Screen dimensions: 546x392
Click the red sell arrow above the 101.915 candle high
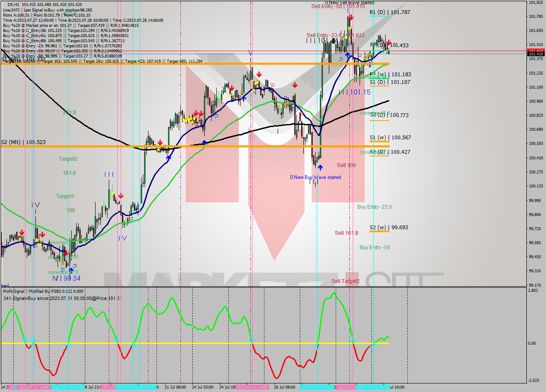click(351, 17)
